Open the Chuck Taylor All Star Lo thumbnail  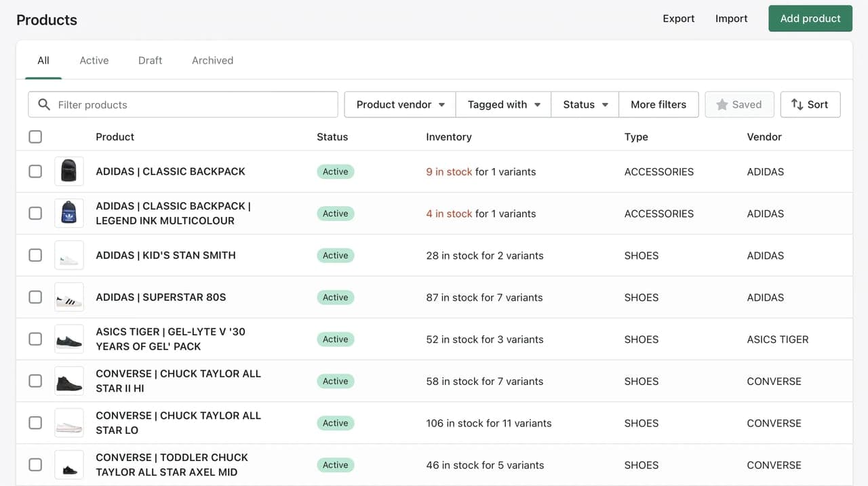click(69, 423)
